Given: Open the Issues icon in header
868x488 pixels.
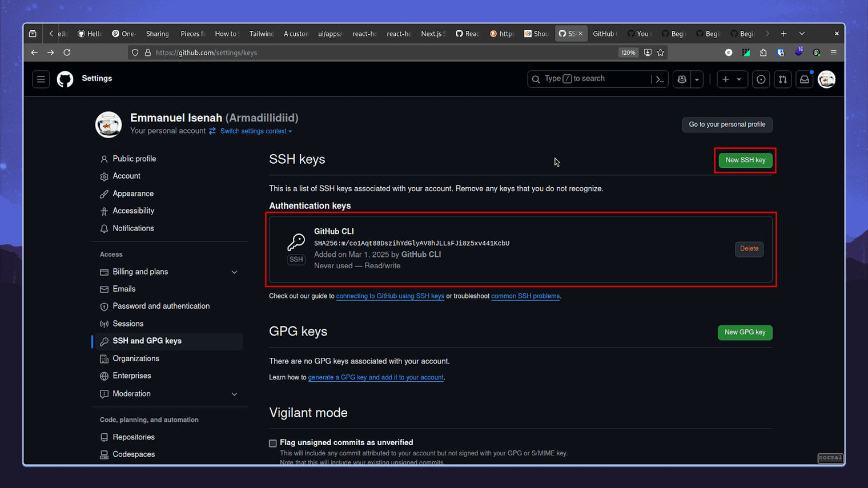Looking at the screenshot, I should click(761, 79).
